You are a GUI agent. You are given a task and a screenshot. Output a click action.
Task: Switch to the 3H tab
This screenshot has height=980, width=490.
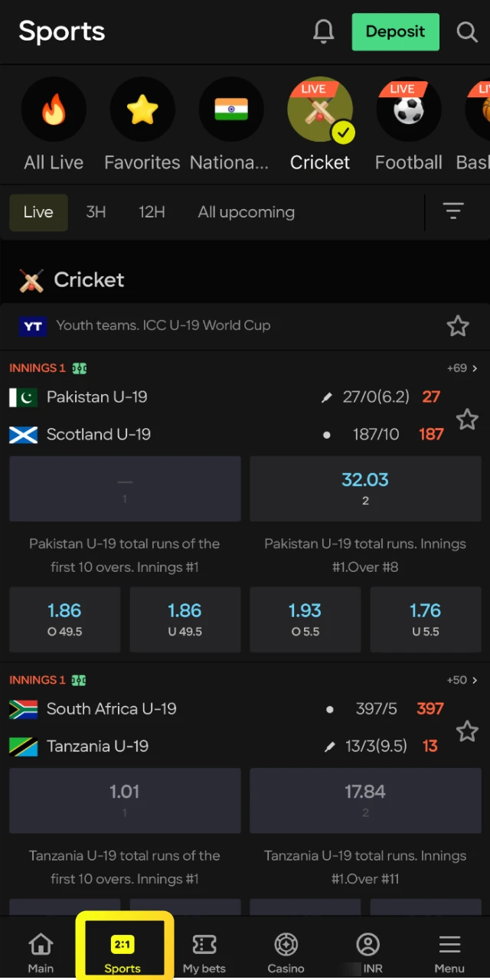(x=96, y=212)
